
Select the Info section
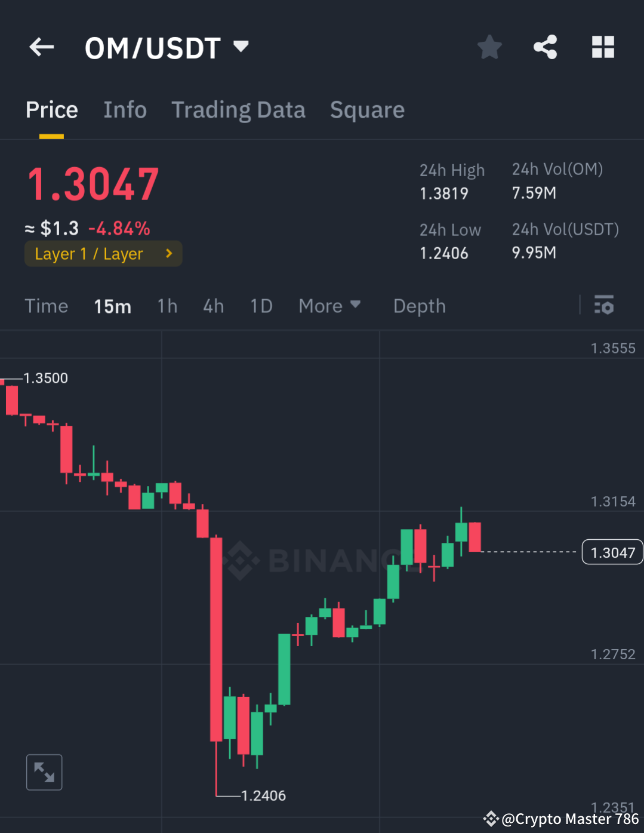click(x=125, y=109)
